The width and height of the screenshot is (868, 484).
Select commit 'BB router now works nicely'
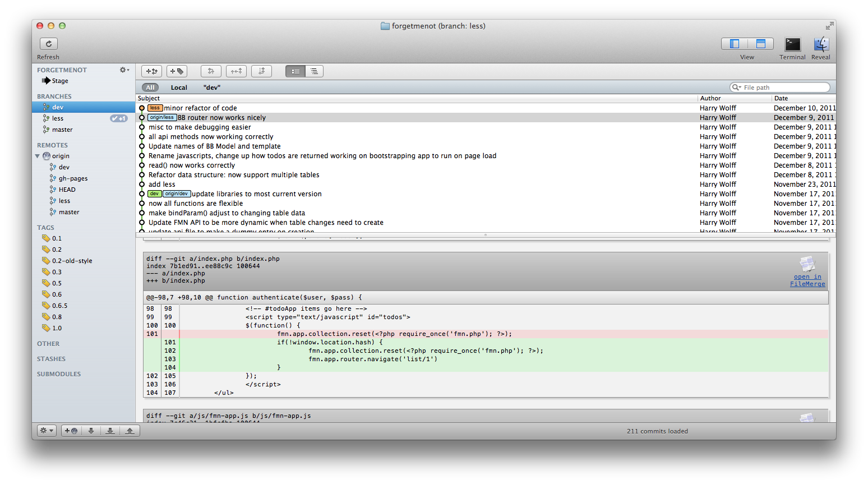point(486,118)
